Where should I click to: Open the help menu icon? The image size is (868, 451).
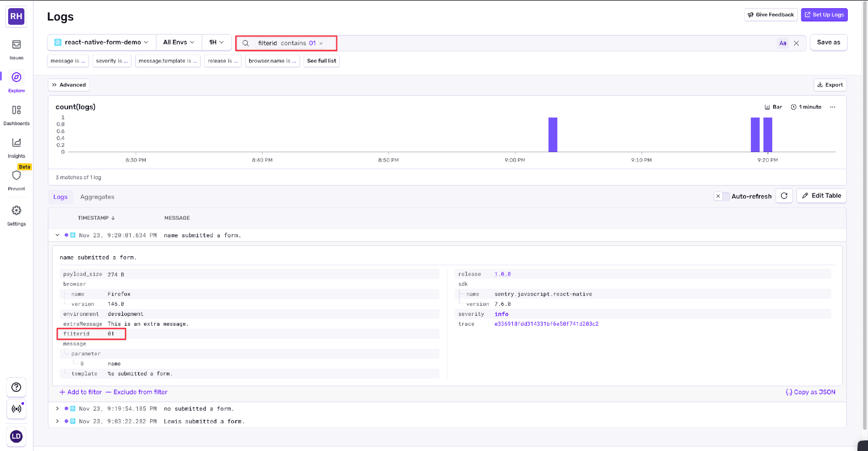pyautogui.click(x=16, y=387)
